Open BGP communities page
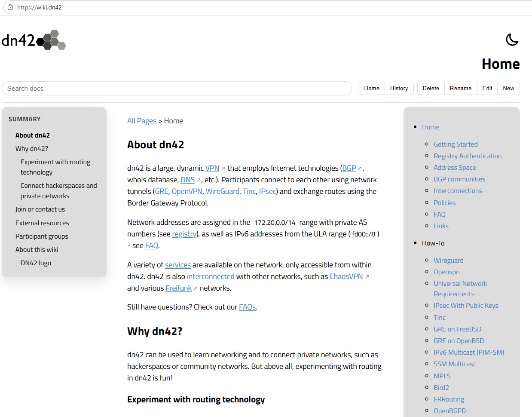Screen dimensions: 532x417 click(x=459, y=179)
